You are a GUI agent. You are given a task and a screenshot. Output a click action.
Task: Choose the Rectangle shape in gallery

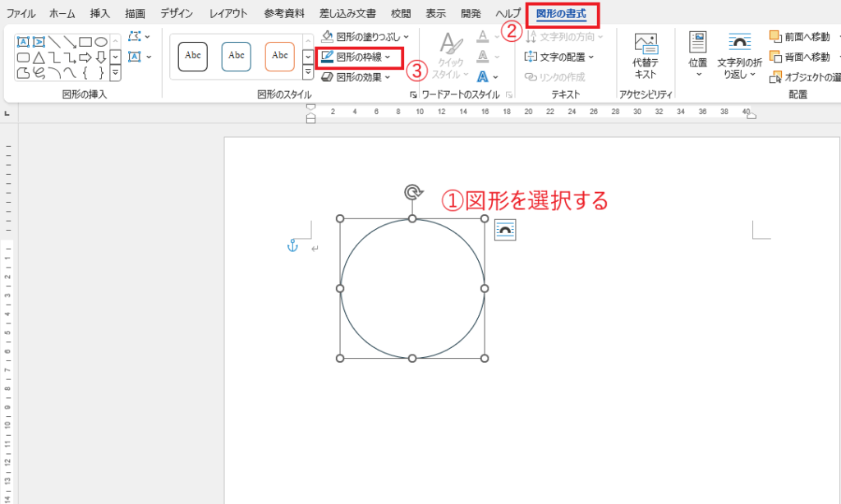click(x=85, y=42)
